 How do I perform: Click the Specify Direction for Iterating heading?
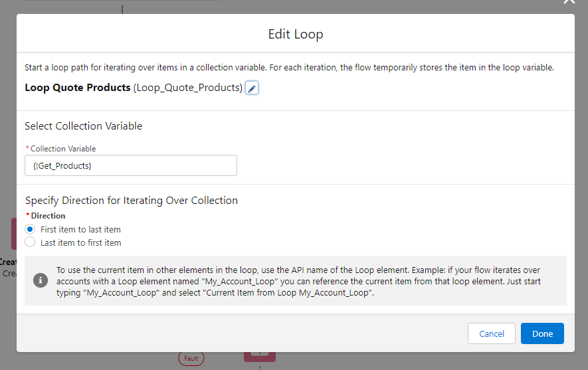[131, 200]
